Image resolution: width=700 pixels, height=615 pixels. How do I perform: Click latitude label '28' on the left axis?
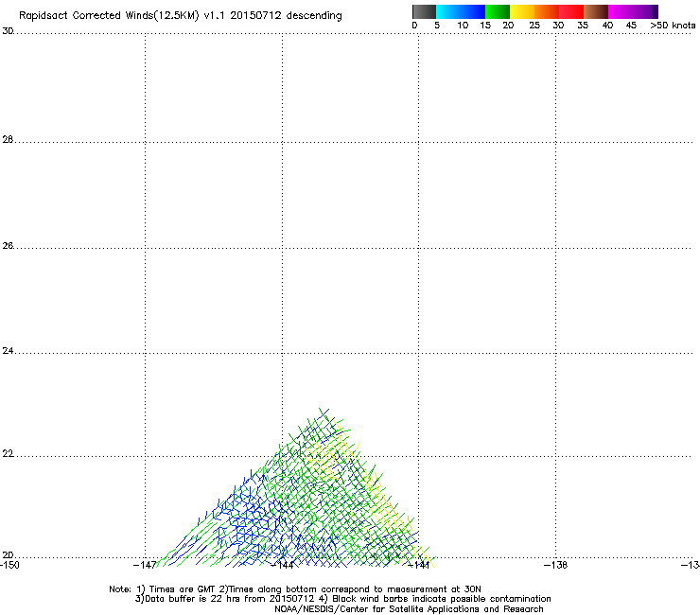click(8, 140)
